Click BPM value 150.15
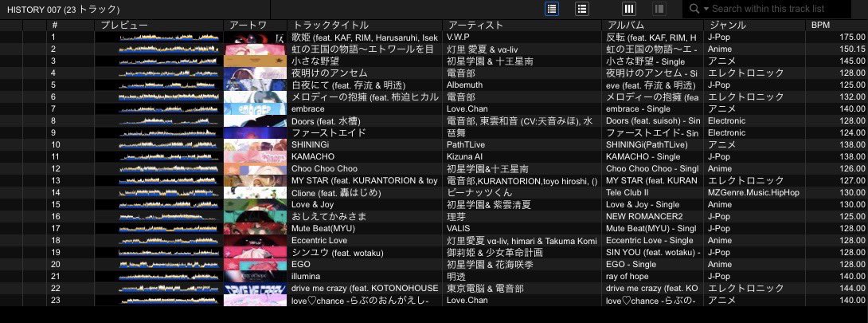The width and height of the screenshot is (868, 323). (x=852, y=49)
